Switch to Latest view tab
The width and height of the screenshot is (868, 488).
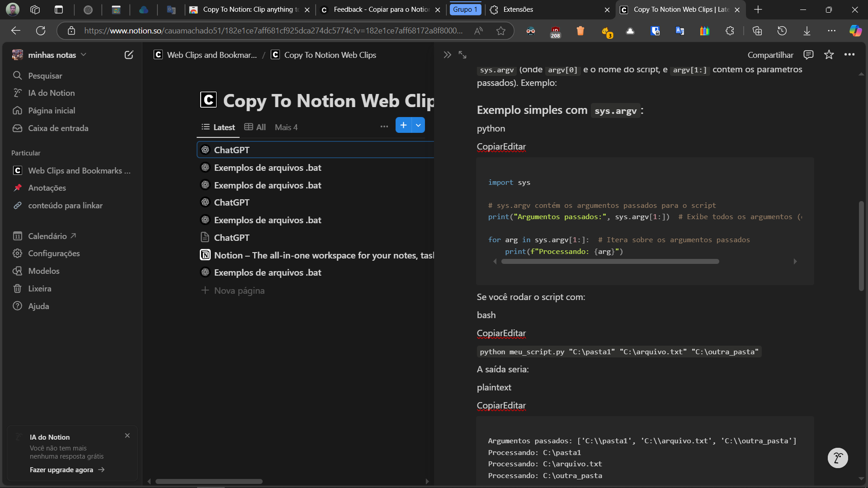[x=218, y=127]
